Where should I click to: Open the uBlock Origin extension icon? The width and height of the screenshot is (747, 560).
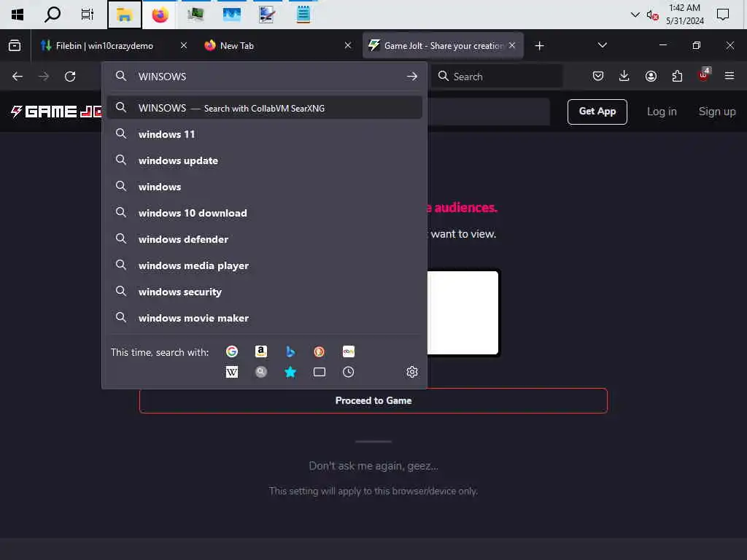point(704,75)
